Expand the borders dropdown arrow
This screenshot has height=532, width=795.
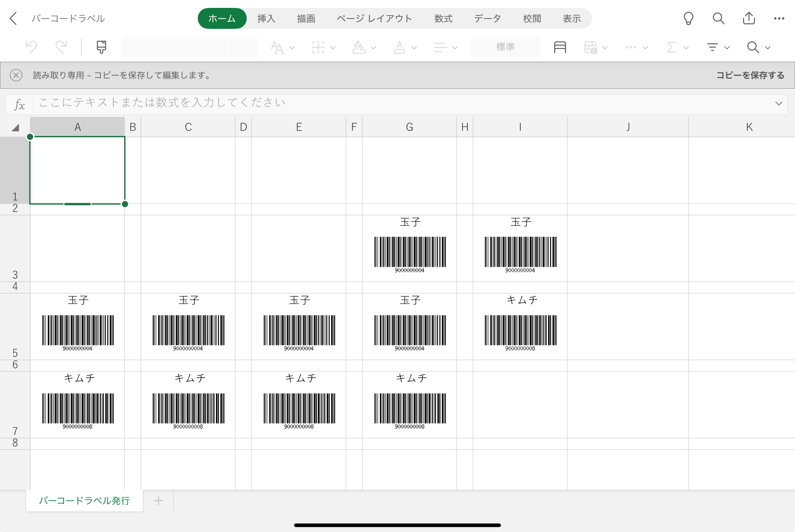click(333, 48)
